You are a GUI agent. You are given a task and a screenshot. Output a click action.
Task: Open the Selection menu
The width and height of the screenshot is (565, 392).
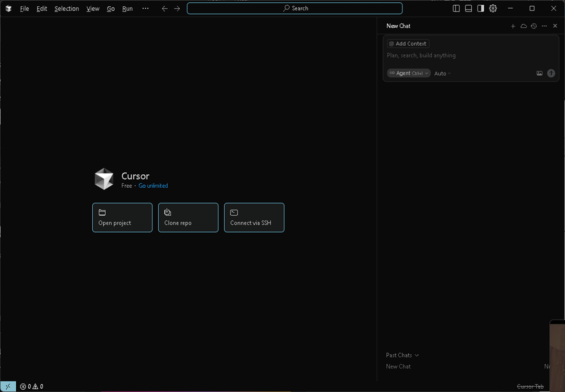66,9
